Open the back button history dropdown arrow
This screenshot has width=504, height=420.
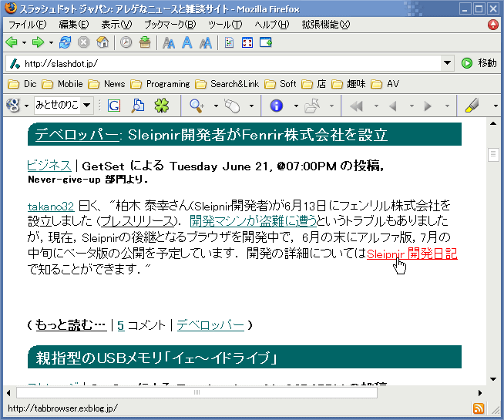tap(24, 42)
